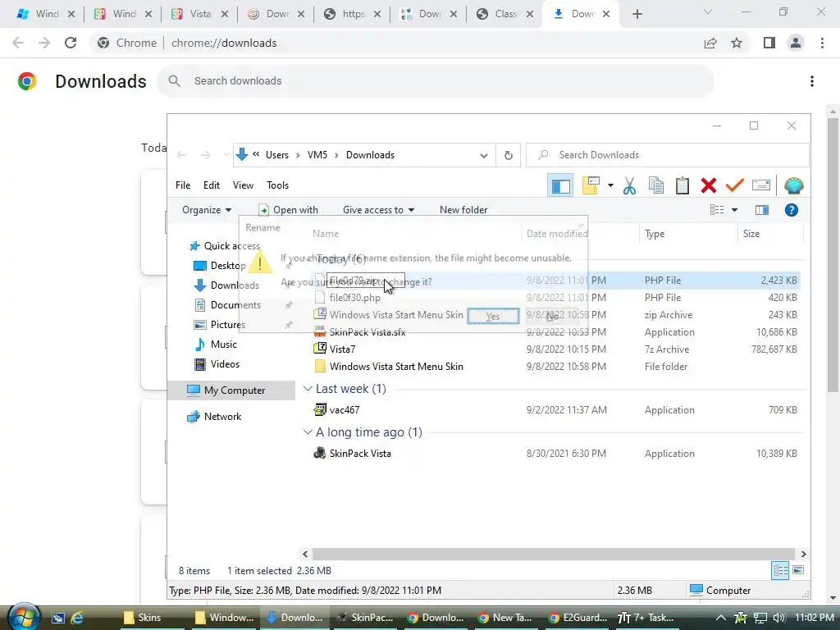
Task: Click the Chrome reload button
Action: 71,43
